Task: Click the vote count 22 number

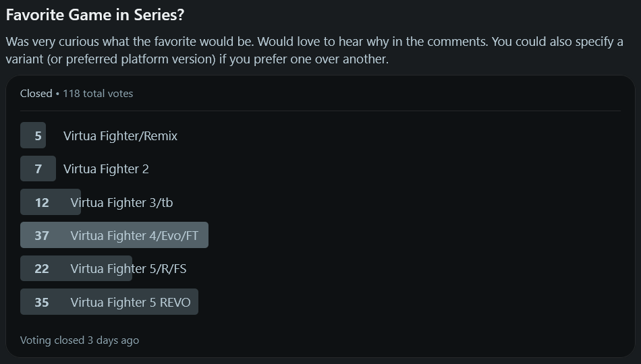Action: pyautogui.click(x=42, y=268)
